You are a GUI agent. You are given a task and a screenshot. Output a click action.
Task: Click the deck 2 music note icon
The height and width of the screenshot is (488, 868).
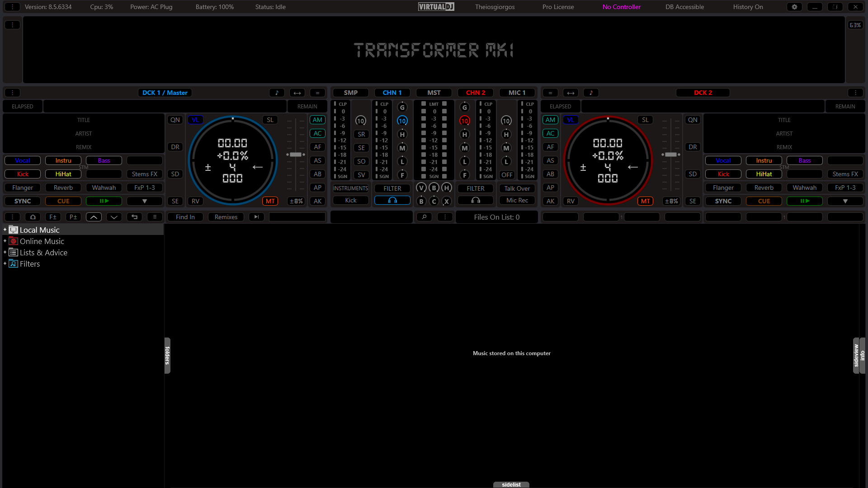(591, 93)
